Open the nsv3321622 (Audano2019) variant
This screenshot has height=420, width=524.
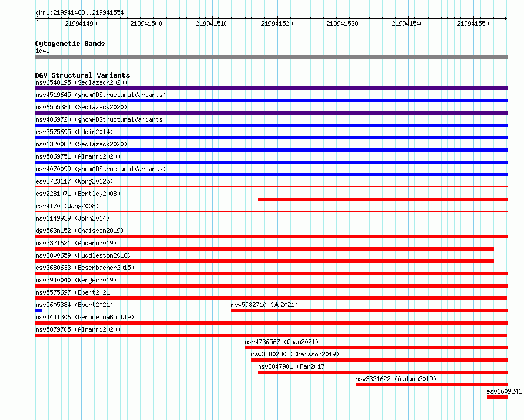coord(396,379)
